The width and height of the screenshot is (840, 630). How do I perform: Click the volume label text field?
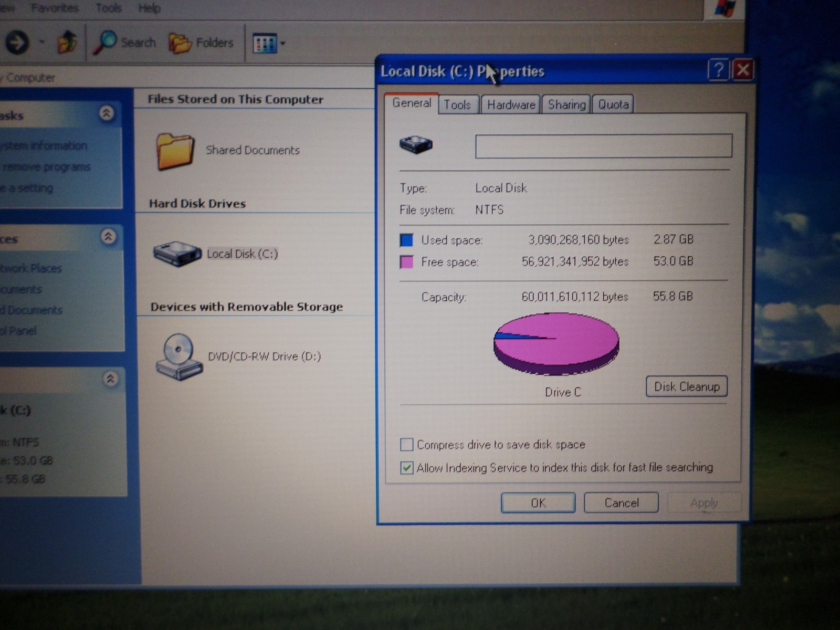603,146
